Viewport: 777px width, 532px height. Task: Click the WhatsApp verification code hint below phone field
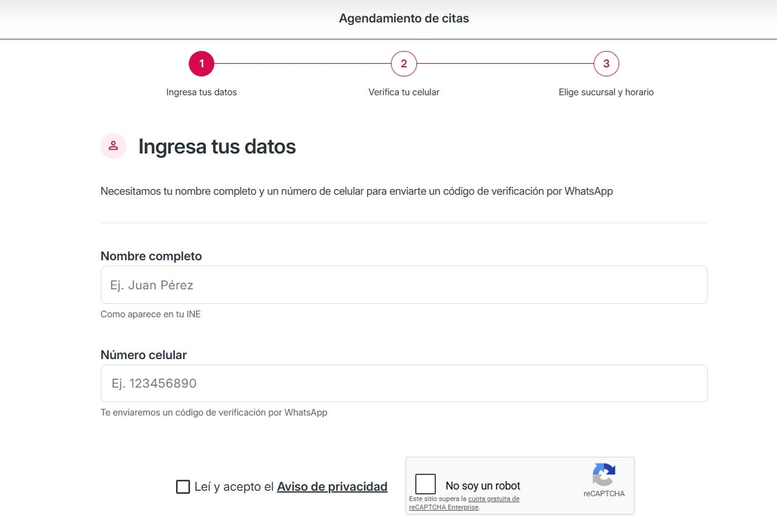(214, 412)
